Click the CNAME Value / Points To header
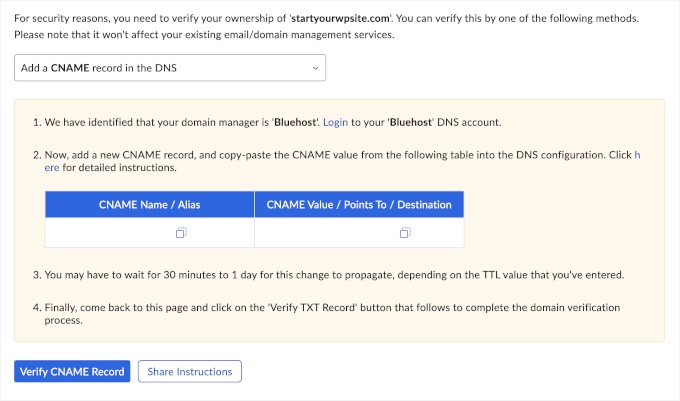Screen dimensions: 680x401 tap(358, 205)
